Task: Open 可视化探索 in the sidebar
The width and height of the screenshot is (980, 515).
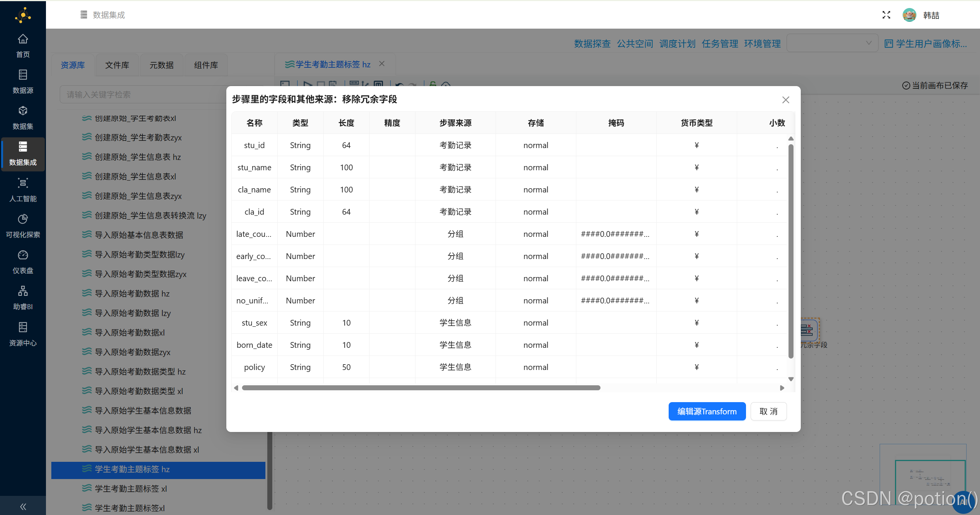Action: tap(23, 226)
